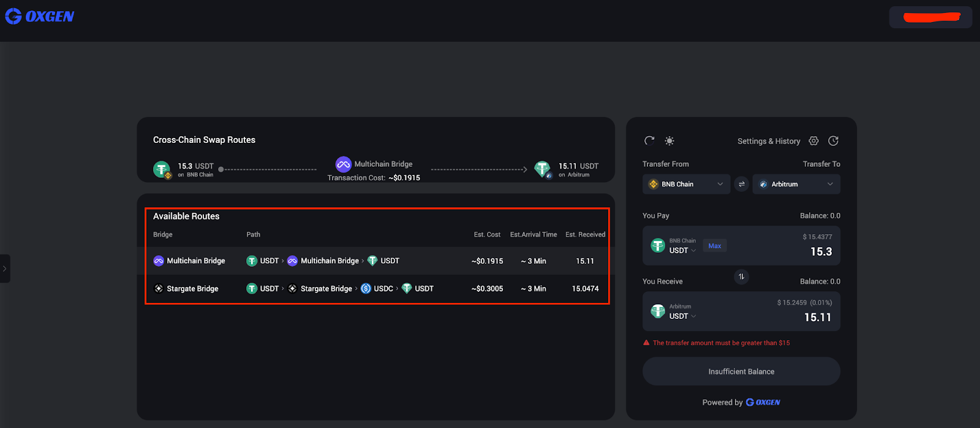Click the Insufficient Balance button
This screenshot has height=428, width=980.
pyautogui.click(x=741, y=372)
